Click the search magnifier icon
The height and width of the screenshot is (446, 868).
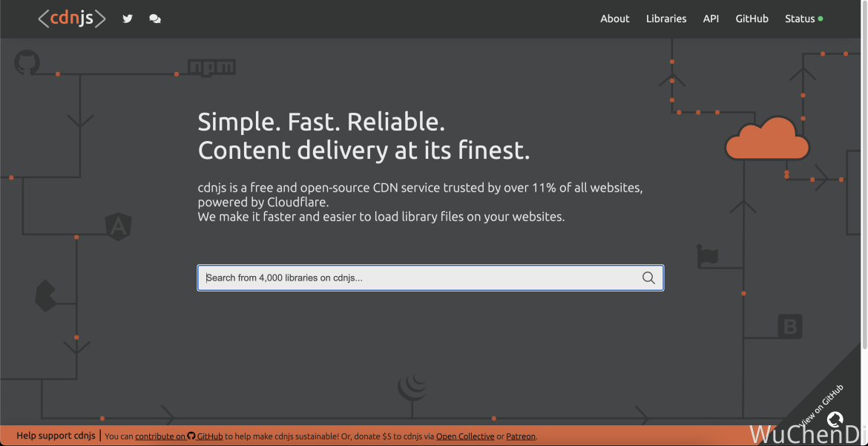648,278
